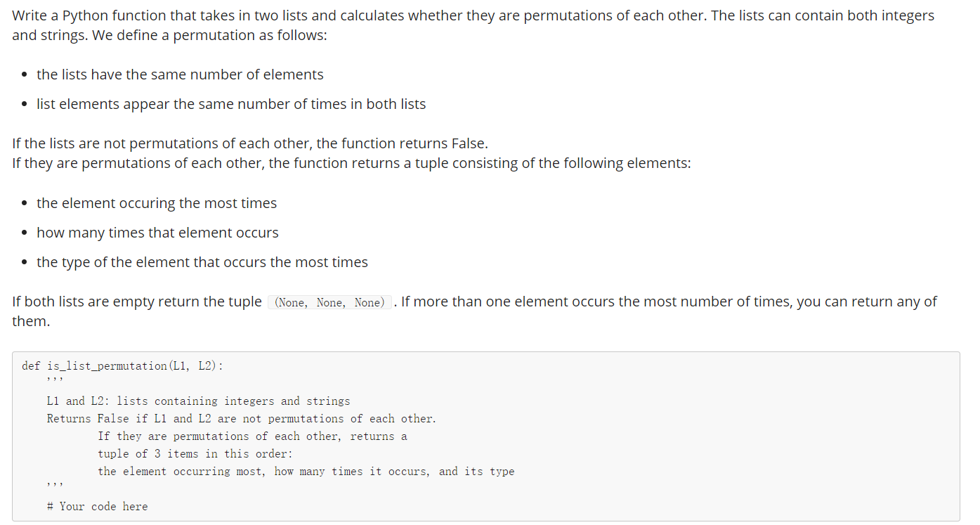Click the 'def is_list_permutation(L1, L2):' code line
Viewport: 980px width, 525px height.
coord(122,365)
